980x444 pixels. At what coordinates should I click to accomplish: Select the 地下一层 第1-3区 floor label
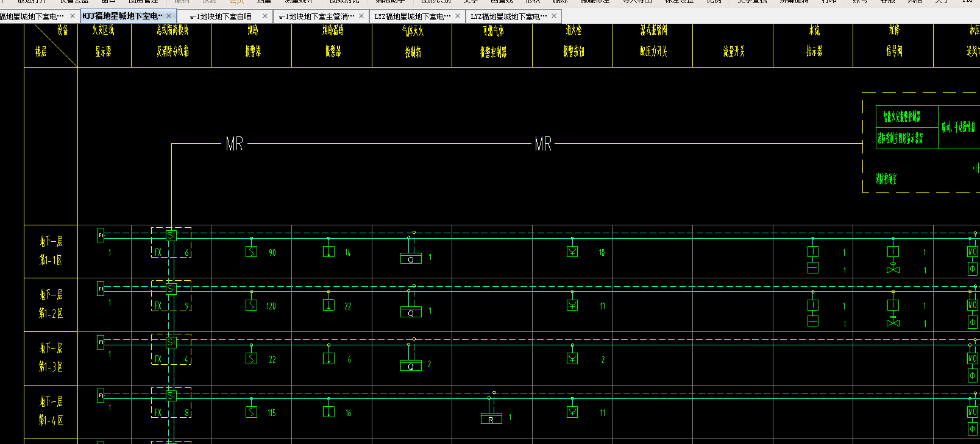51,358
